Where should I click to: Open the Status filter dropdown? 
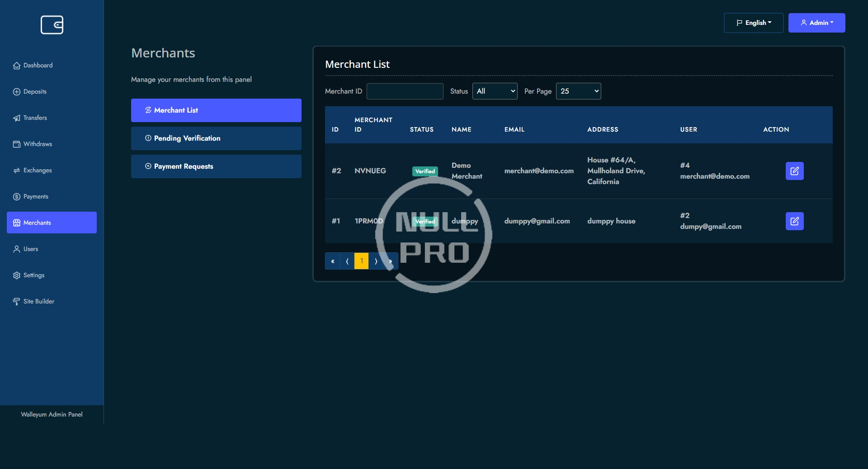click(495, 91)
